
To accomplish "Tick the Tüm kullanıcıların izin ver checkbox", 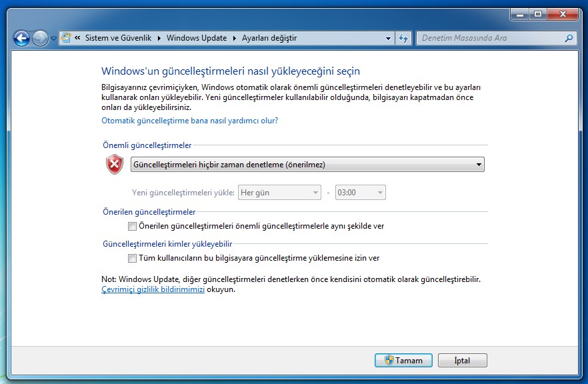I will 132,258.
